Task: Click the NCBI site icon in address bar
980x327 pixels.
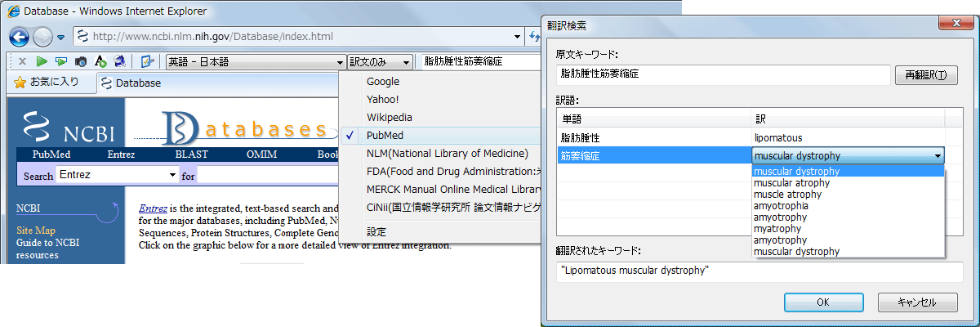Action: coord(82,36)
